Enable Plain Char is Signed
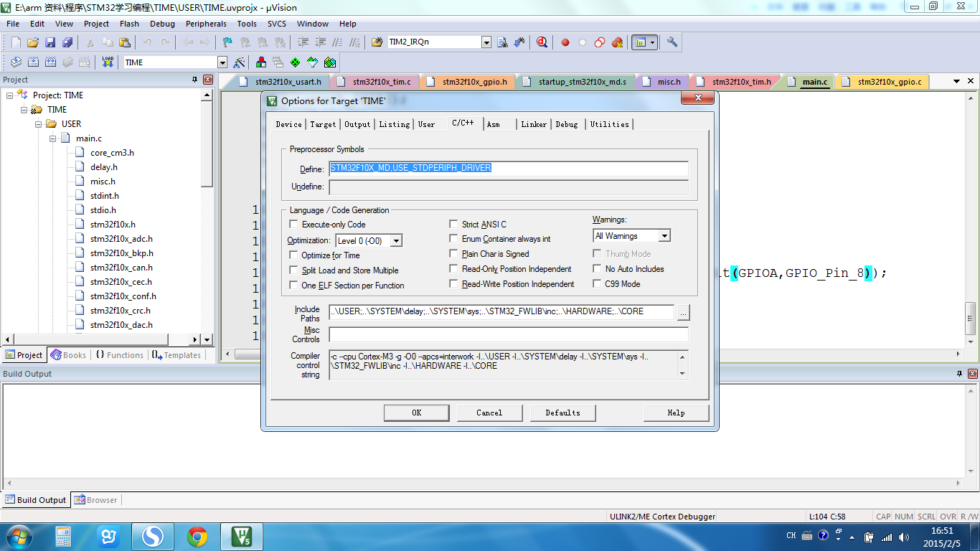 [453, 254]
